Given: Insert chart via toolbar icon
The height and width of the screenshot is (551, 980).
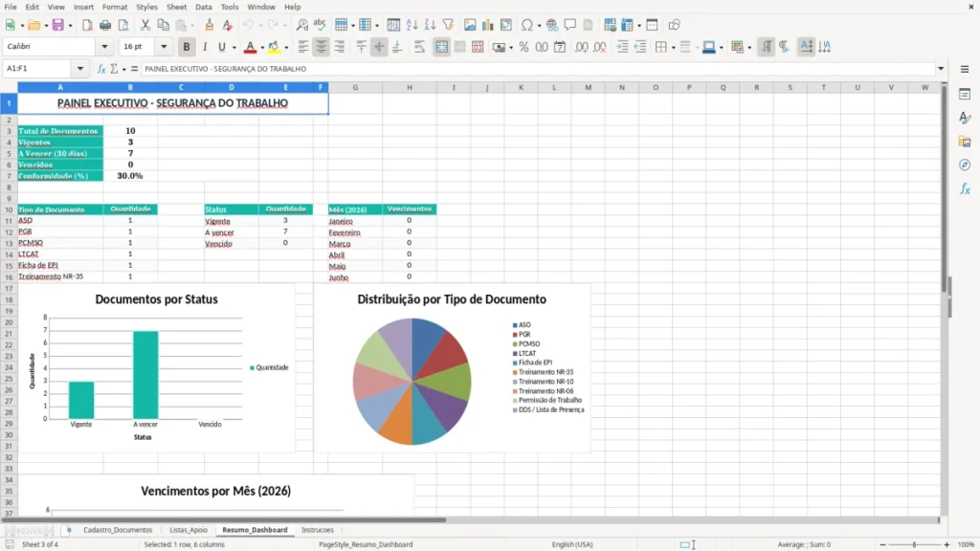Looking at the screenshot, I should click(487, 25).
